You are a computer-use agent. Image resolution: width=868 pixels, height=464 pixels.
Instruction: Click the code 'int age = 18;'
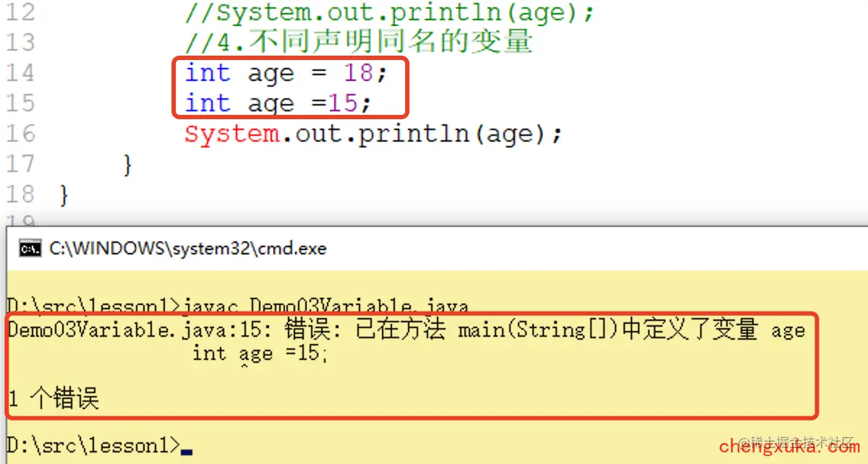[286, 73]
